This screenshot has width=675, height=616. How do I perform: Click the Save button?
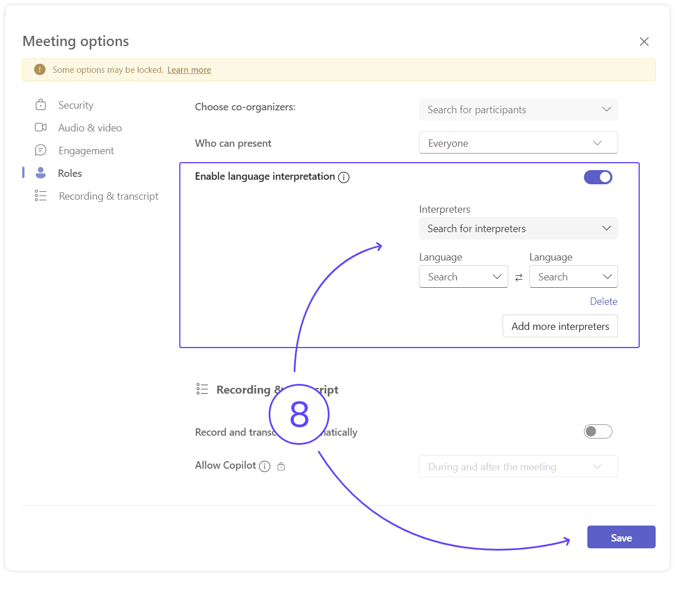pyautogui.click(x=621, y=537)
